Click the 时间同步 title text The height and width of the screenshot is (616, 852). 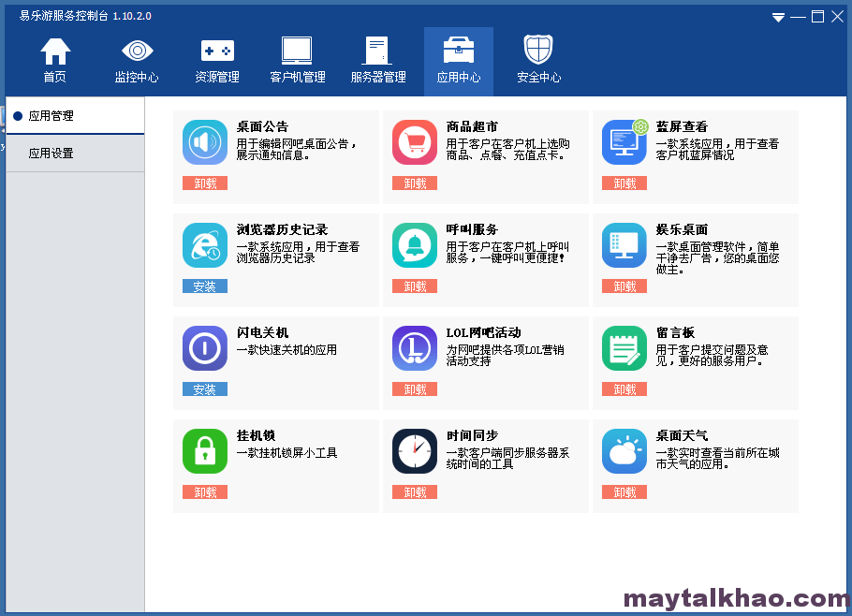(x=472, y=435)
